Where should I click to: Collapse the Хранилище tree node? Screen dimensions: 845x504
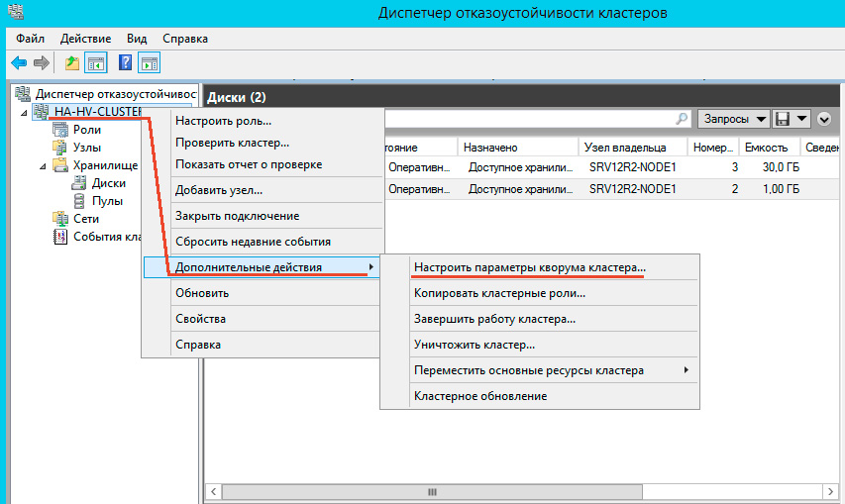coord(43,165)
